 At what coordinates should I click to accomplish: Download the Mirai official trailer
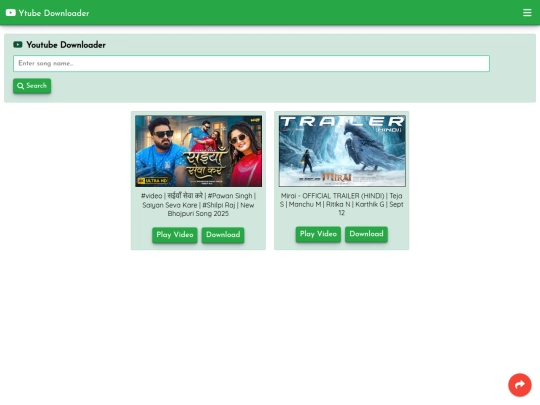[366, 234]
